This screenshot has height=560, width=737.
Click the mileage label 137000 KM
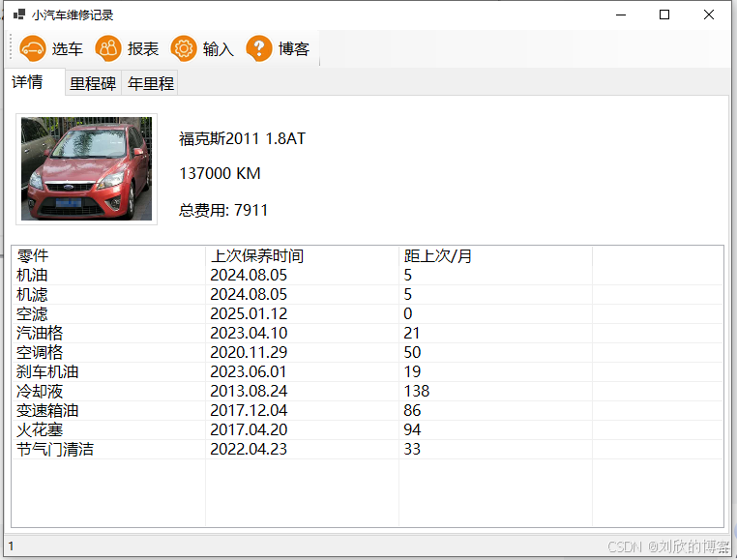click(220, 173)
